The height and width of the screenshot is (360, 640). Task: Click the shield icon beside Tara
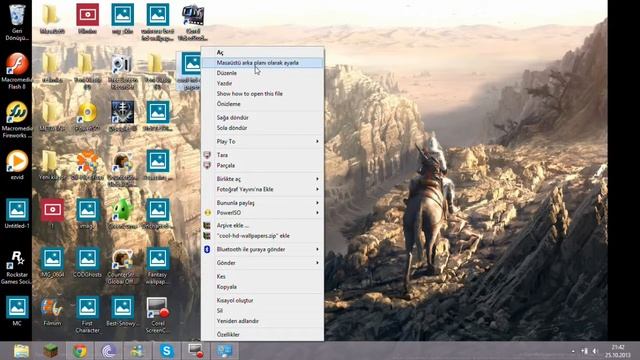coord(207,155)
